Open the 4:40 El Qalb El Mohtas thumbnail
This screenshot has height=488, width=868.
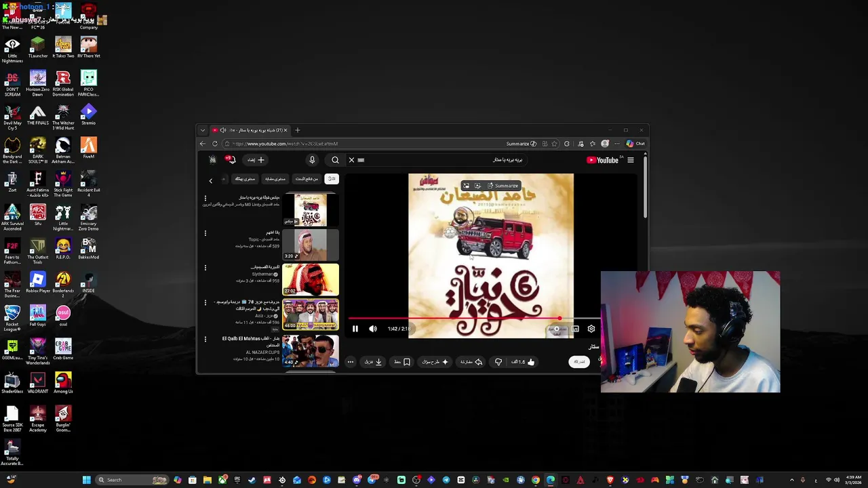pos(311,350)
